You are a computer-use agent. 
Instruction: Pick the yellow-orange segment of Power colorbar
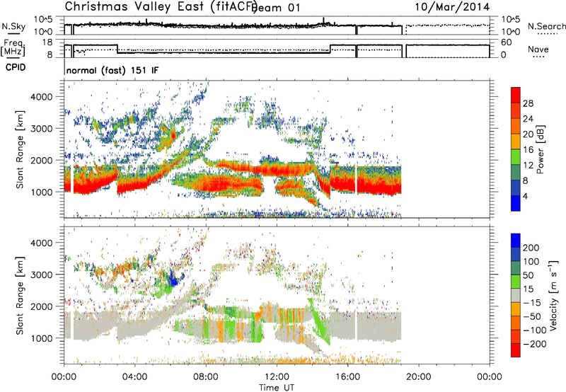[516, 142]
